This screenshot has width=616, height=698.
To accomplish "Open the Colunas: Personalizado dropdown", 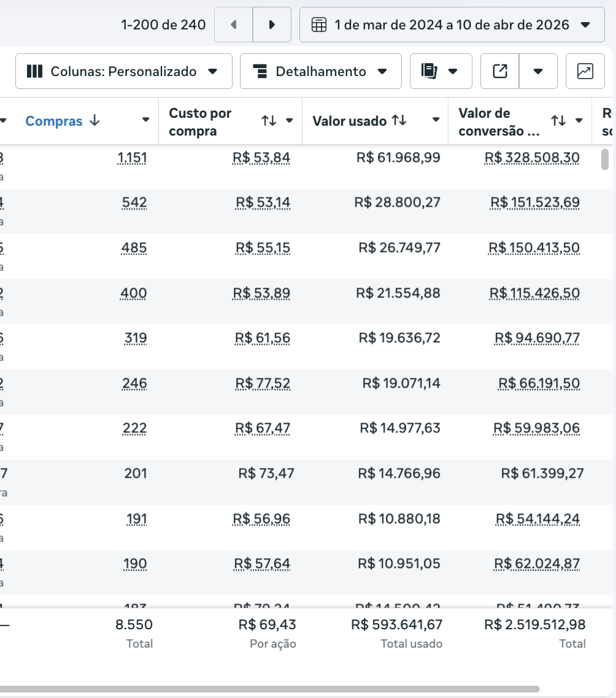I will click(x=123, y=72).
